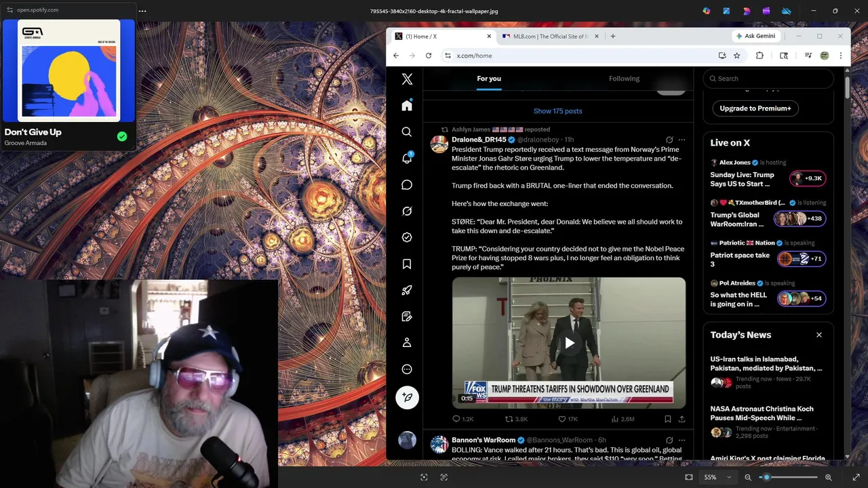Go back in Chrome

coord(397,56)
